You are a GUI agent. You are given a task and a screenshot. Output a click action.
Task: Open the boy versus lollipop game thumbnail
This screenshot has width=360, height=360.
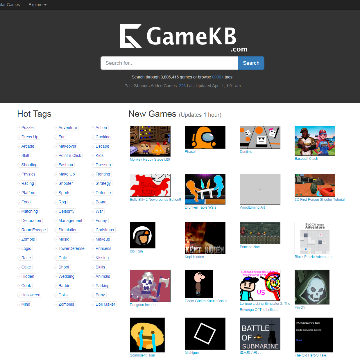(260, 285)
